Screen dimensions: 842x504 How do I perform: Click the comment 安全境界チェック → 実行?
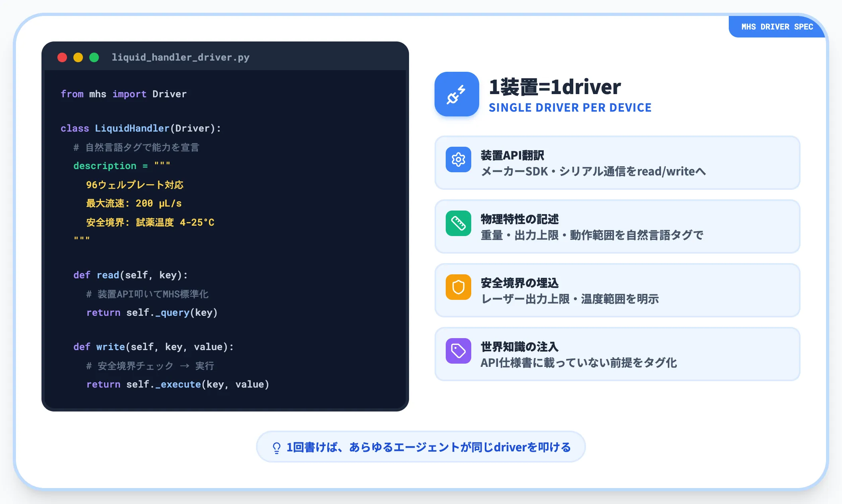coord(150,366)
